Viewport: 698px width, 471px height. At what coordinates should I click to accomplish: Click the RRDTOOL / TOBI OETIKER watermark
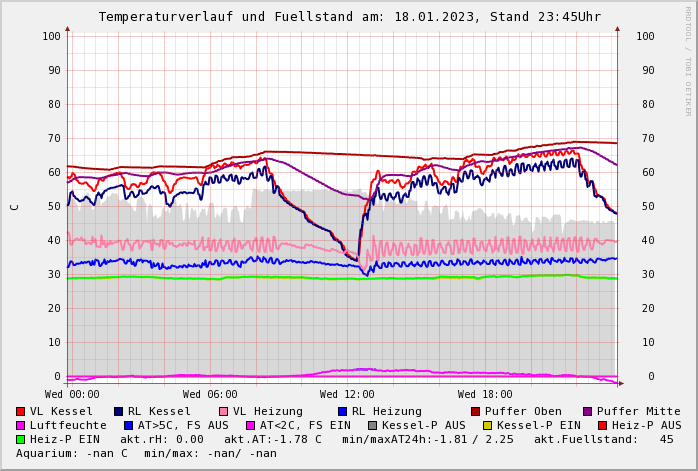tap(688, 60)
